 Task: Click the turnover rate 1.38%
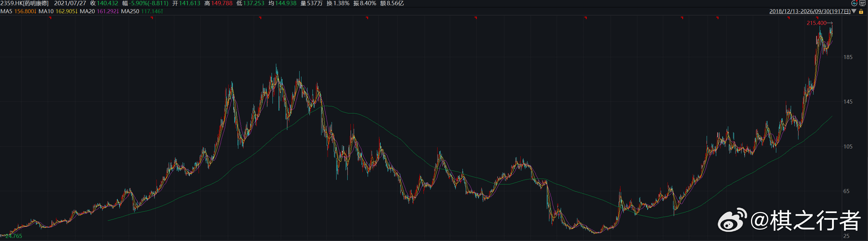[341, 3]
